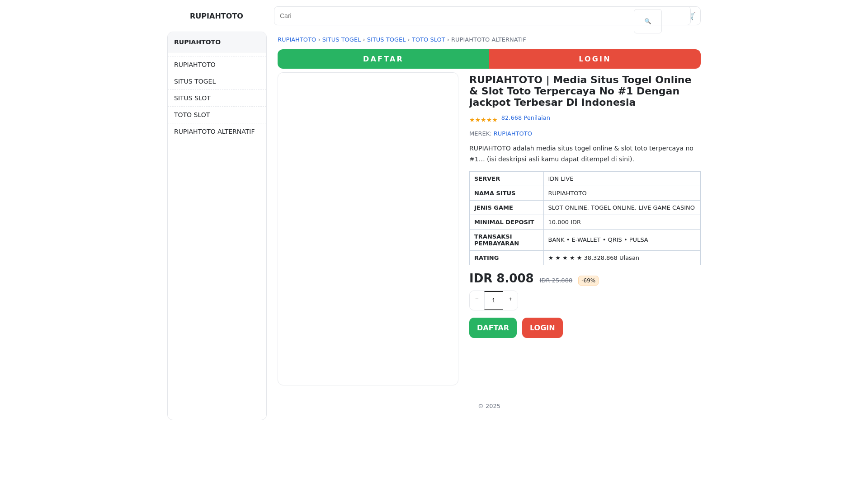Open second SITUS TOGEL breadcrumb link
This screenshot has height=488, width=868.
tap(386, 40)
